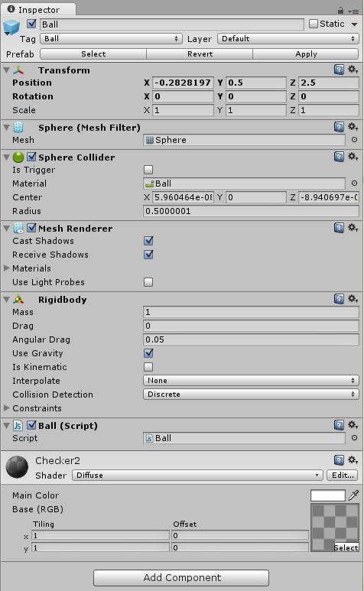Open Checker2 material gear menu
This screenshot has height=591, width=364.
pyautogui.click(x=353, y=459)
